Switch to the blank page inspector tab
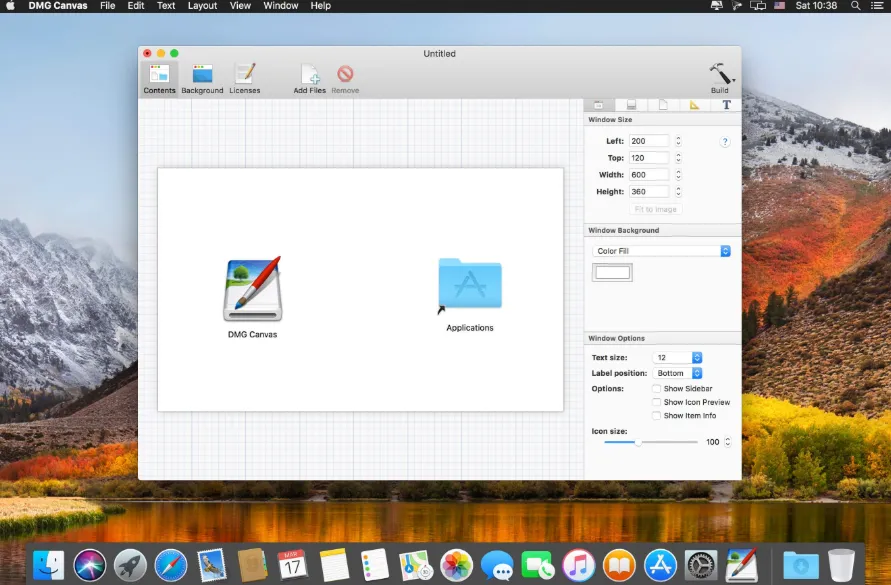The width and height of the screenshot is (891, 585). [x=663, y=105]
